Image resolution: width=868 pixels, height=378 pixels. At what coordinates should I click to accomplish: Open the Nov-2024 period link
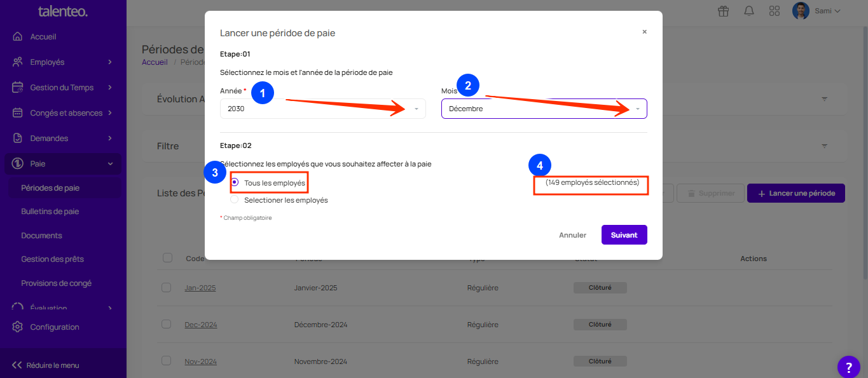(200, 361)
